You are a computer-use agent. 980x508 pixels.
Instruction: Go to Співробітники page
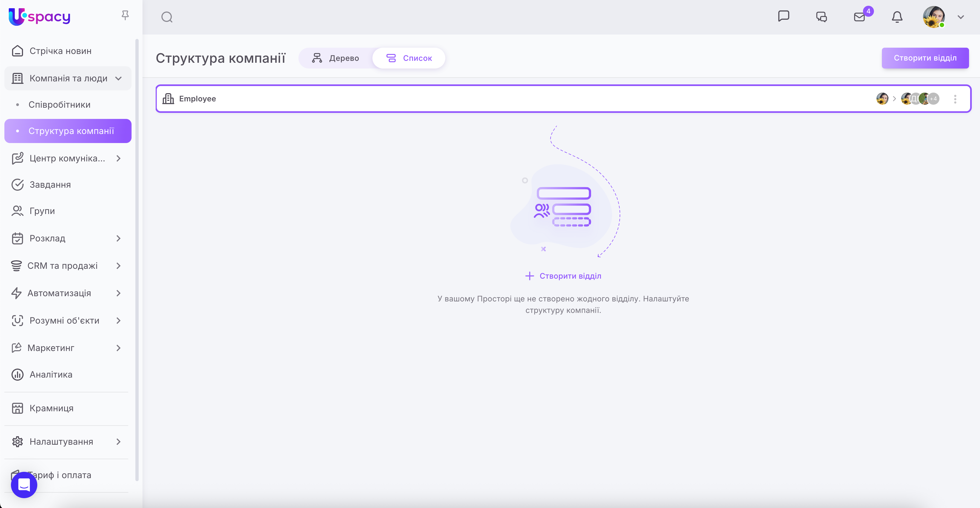(x=59, y=105)
